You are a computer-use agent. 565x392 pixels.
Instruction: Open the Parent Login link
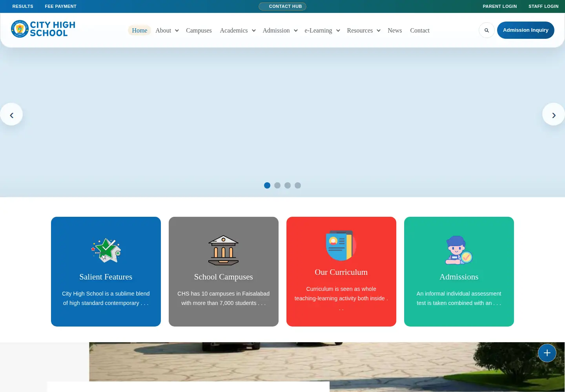click(x=500, y=6)
